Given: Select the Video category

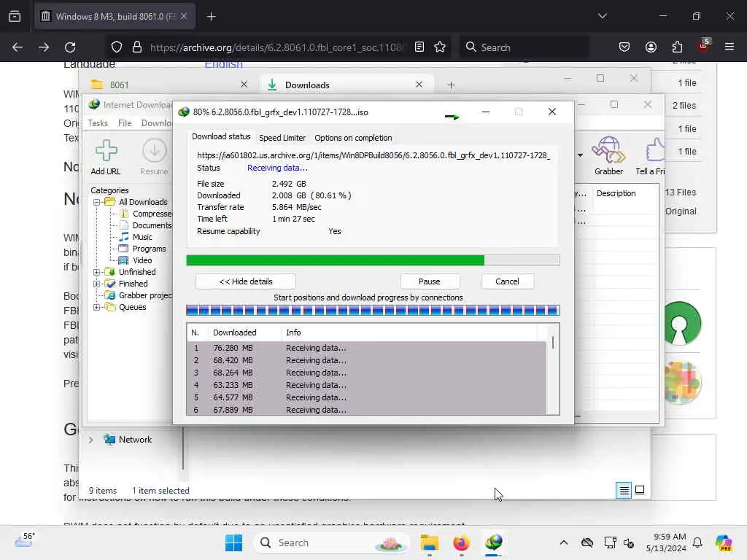Looking at the screenshot, I should click(142, 260).
